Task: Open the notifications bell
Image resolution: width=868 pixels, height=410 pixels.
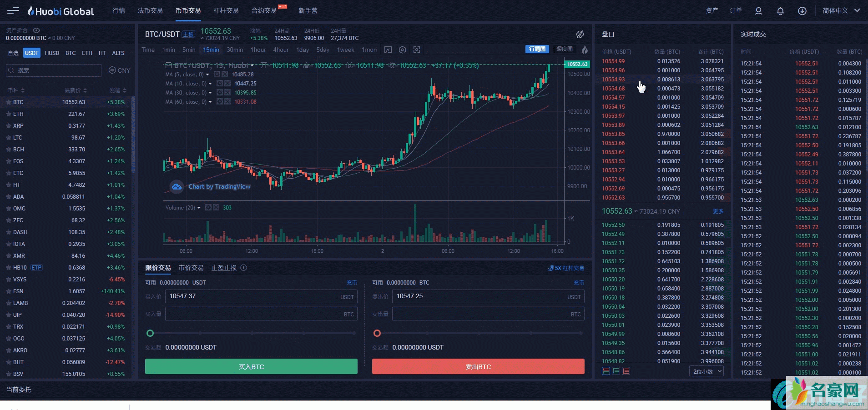Action: pos(780,11)
